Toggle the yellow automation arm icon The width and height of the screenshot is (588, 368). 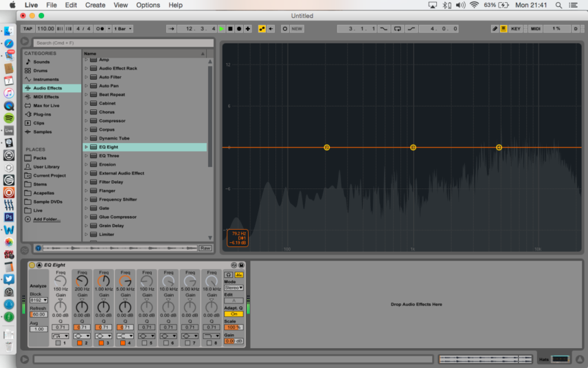point(262,28)
